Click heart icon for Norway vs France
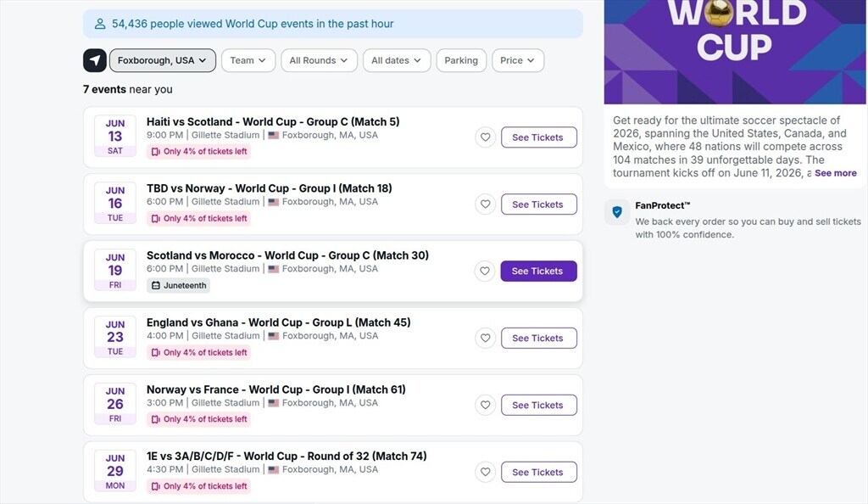 (x=485, y=406)
